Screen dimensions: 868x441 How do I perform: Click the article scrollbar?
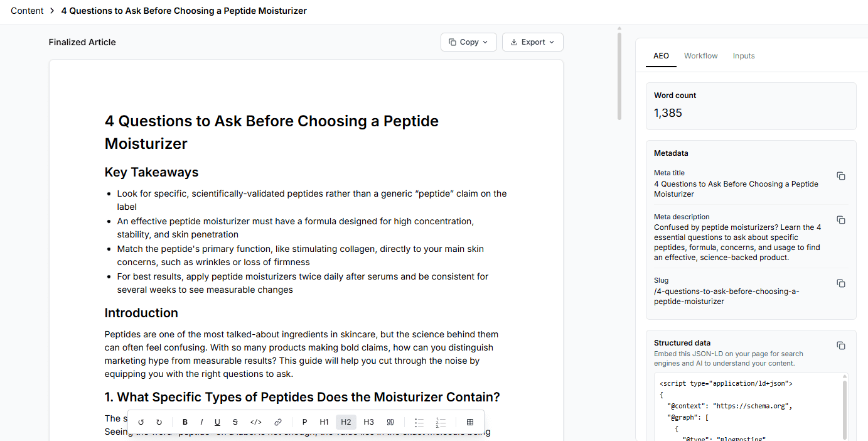coord(619,75)
